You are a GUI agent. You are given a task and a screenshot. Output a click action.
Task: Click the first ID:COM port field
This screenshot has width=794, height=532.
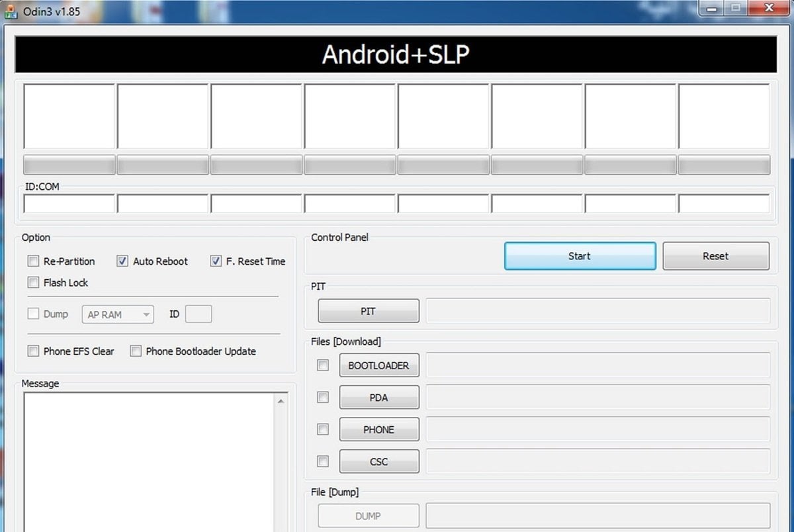(x=69, y=204)
